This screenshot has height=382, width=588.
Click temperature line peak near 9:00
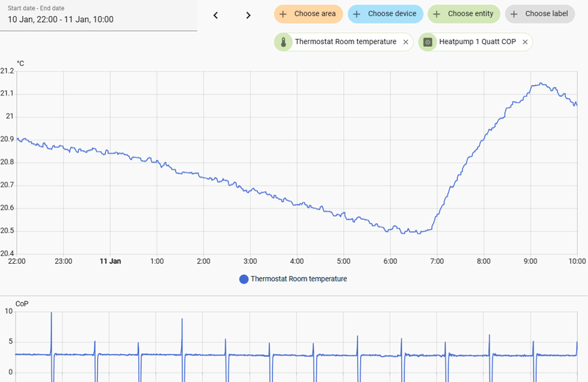click(x=540, y=84)
